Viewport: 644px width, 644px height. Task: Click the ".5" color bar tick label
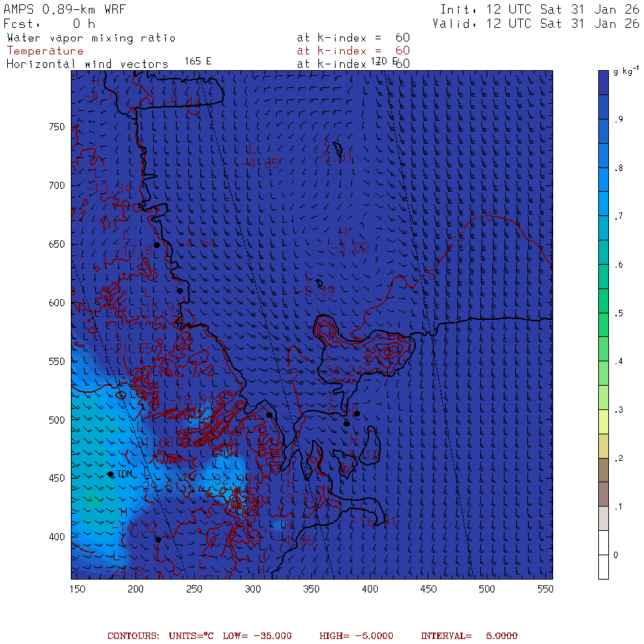tap(618, 313)
